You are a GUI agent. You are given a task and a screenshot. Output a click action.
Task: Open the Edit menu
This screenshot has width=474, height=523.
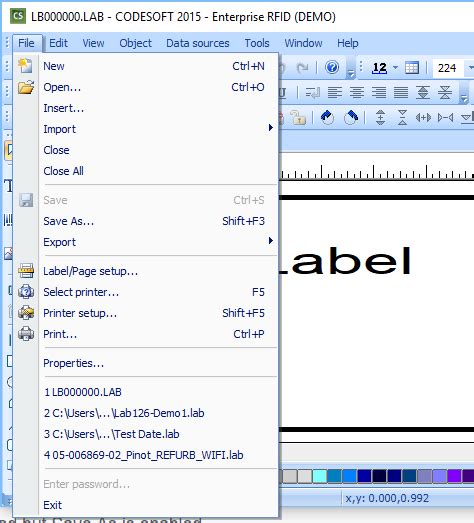[58, 43]
